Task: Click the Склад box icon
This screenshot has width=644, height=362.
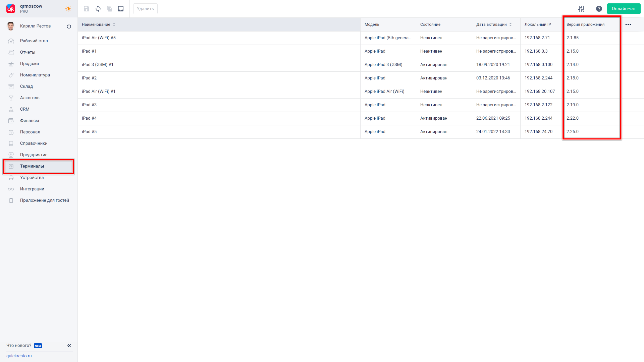Action: point(11,86)
